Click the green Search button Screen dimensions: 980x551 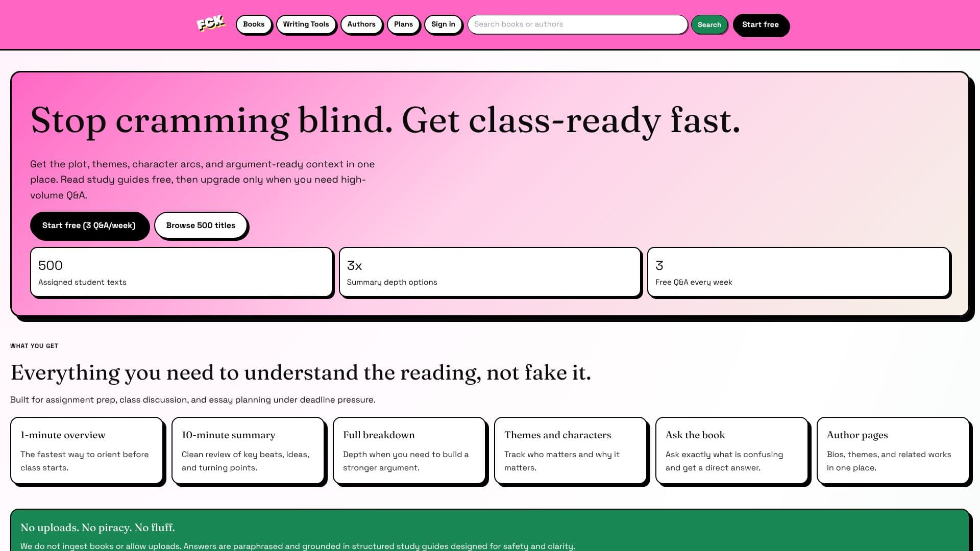click(709, 24)
